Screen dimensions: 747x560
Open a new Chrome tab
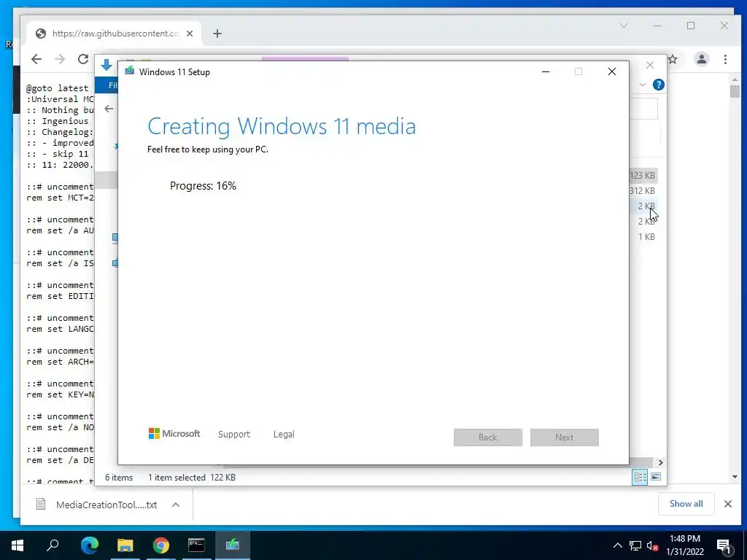[x=217, y=34]
